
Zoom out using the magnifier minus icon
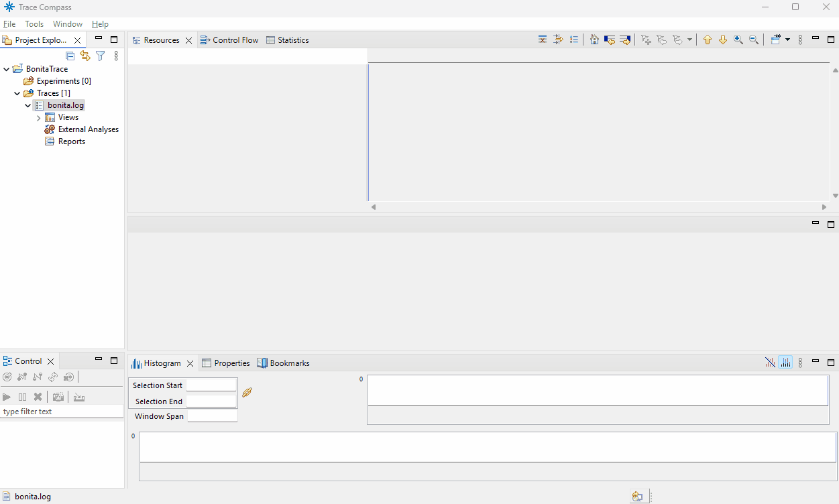[x=754, y=40]
